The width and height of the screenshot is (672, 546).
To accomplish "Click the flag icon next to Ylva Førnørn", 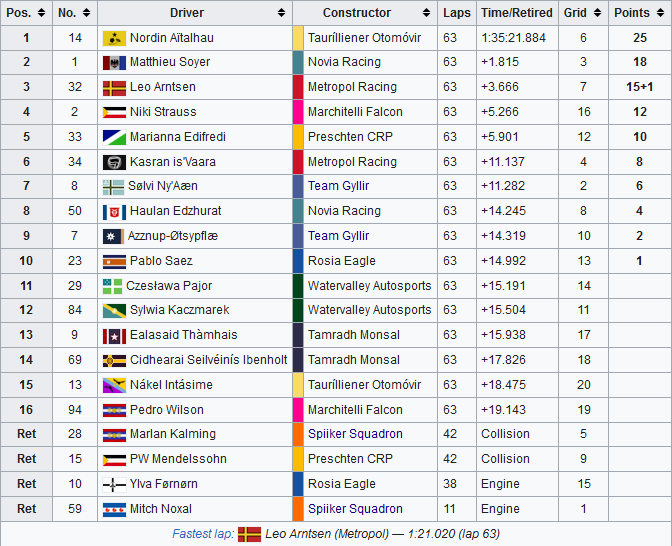I will click(114, 485).
